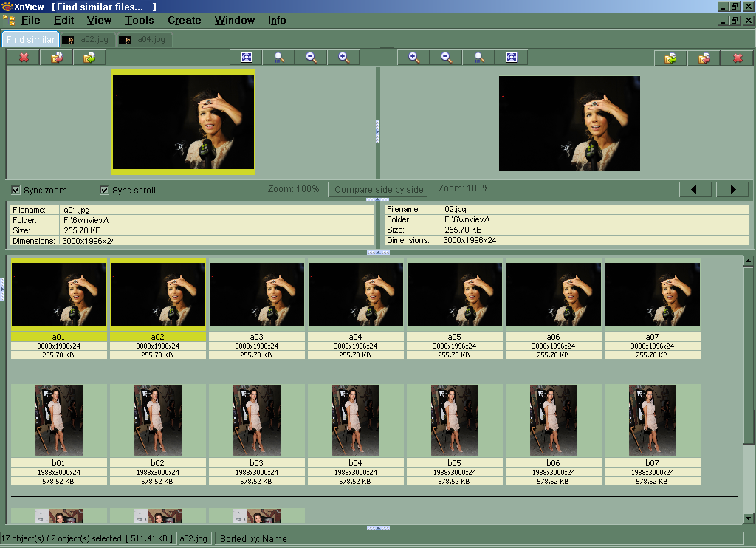Toggle Sync scroll checkbox
Viewport: 756px width, 548px height.
coord(104,190)
